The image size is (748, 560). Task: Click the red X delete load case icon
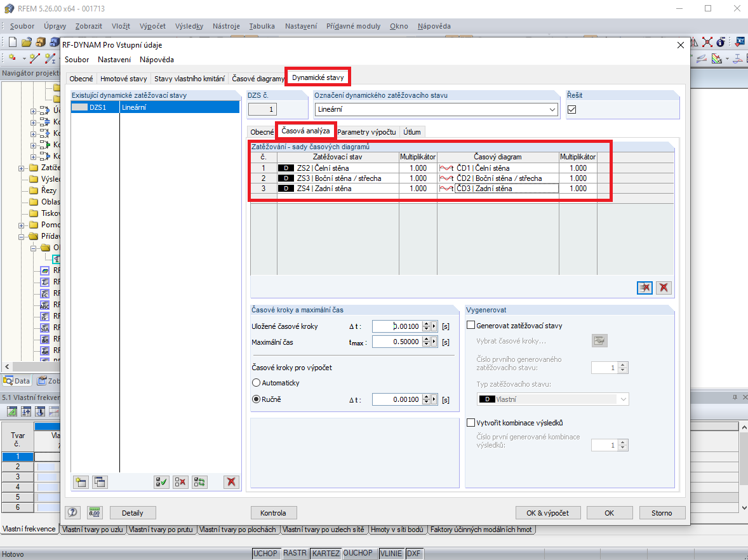pyautogui.click(x=231, y=482)
